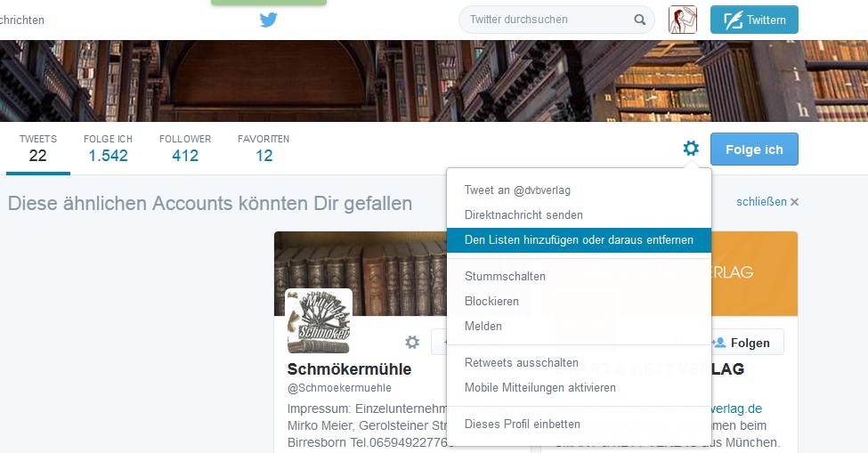This screenshot has width=868, height=453.
Task: Open the profile avatar menu
Action: point(683,20)
